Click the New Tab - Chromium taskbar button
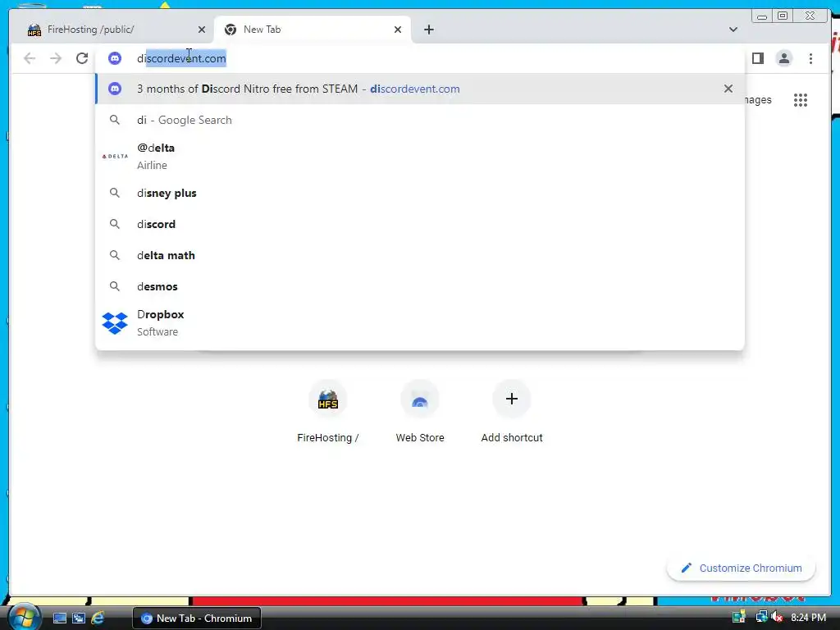 (x=197, y=619)
